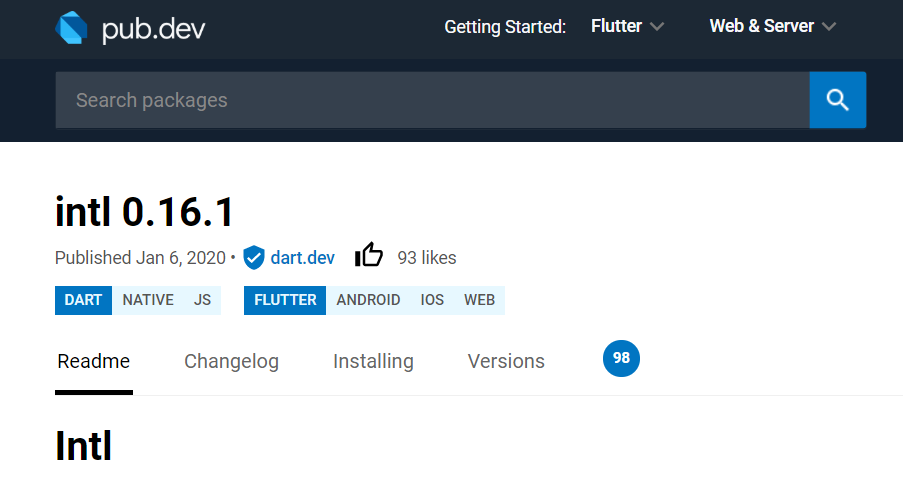Focus the Search packages field
The height and width of the screenshot is (481, 903).
pyautogui.click(x=432, y=100)
